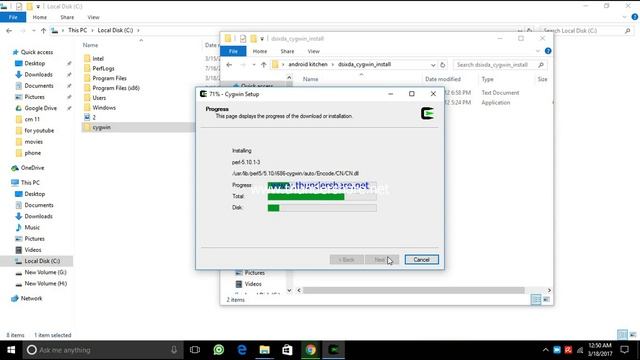Open for youtube folder in sidebar
Image resolution: width=640 pixels, height=360 pixels.
coord(39,131)
